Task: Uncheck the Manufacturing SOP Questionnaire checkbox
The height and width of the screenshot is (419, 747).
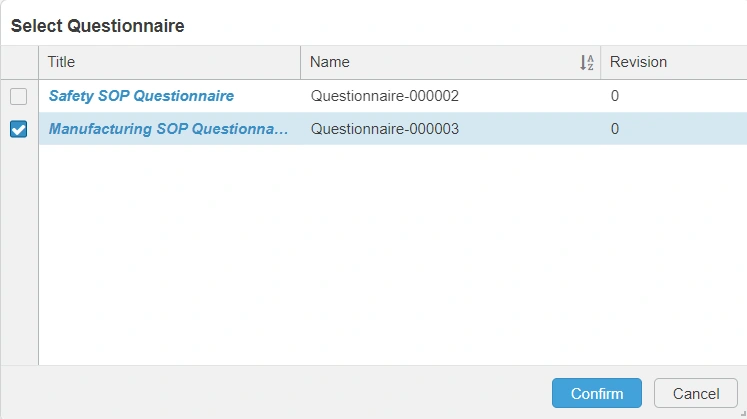Action: pos(19,129)
